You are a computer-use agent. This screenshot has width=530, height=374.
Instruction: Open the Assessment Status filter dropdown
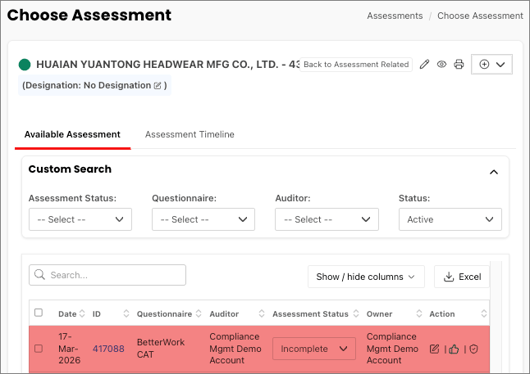[x=80, y=219]
